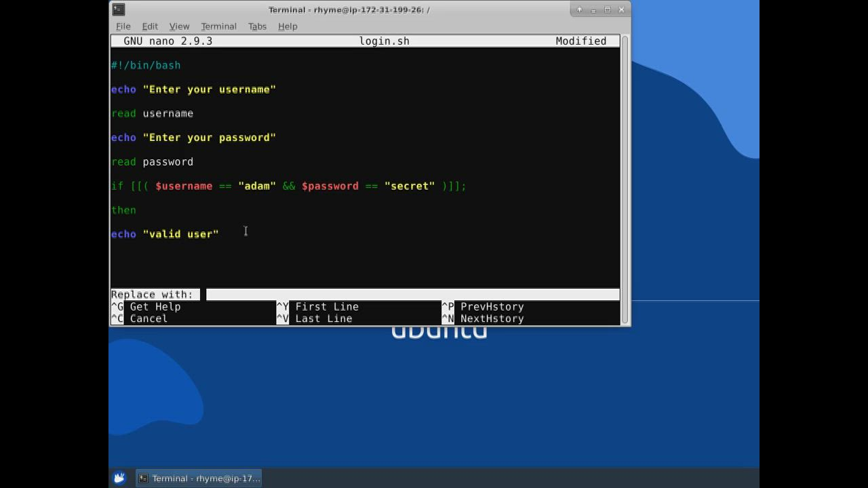Click the "secret" string in the if line
Image resolution: width=868 pixels, height=488 pixels.
tap(410, 186)
